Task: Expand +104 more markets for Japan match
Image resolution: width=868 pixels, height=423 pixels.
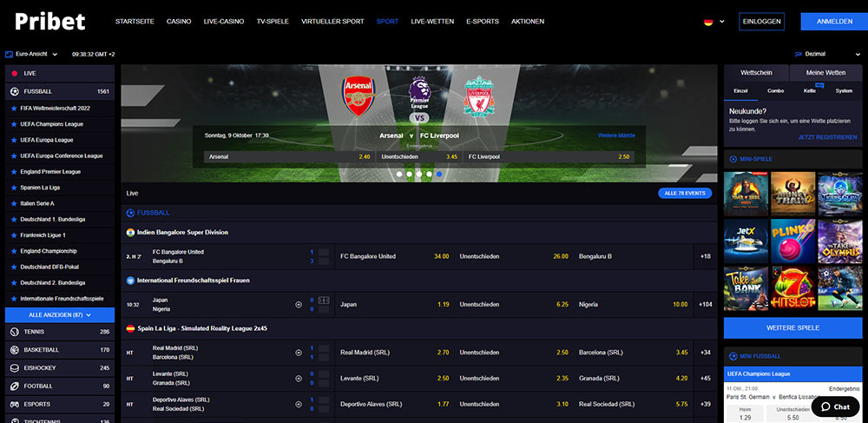Action: pos(705,305)
